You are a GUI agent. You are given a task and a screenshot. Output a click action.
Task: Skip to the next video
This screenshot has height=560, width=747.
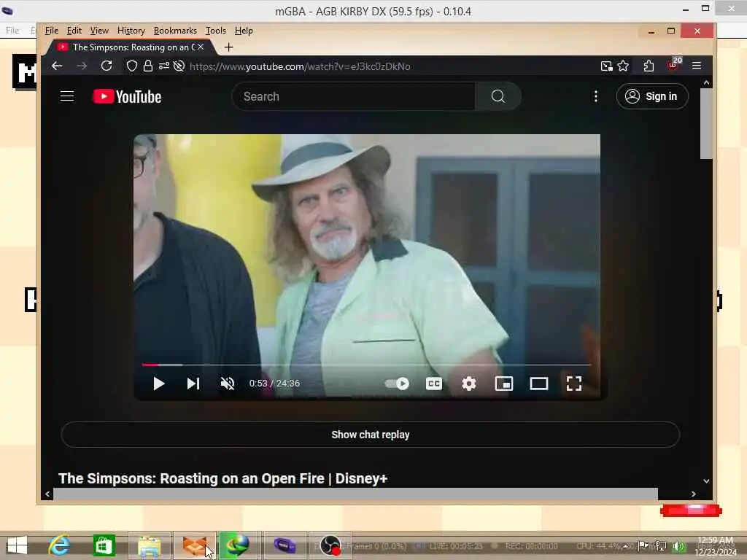193,384
